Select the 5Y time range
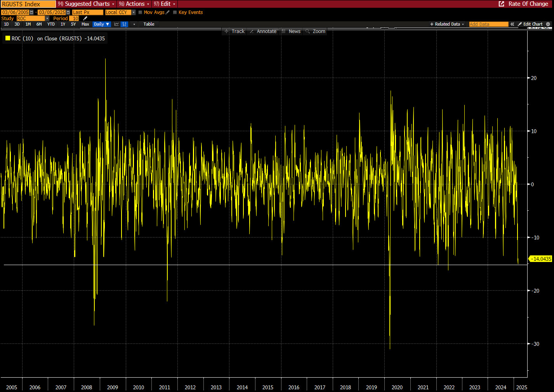 pyautogui.click(x=73, y=24)
